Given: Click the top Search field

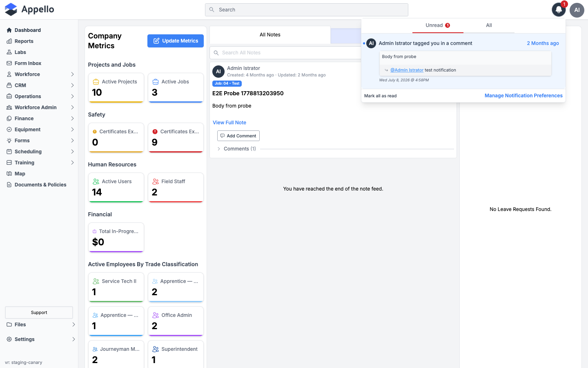Looking at the screenshot, I should click(307, 10).
